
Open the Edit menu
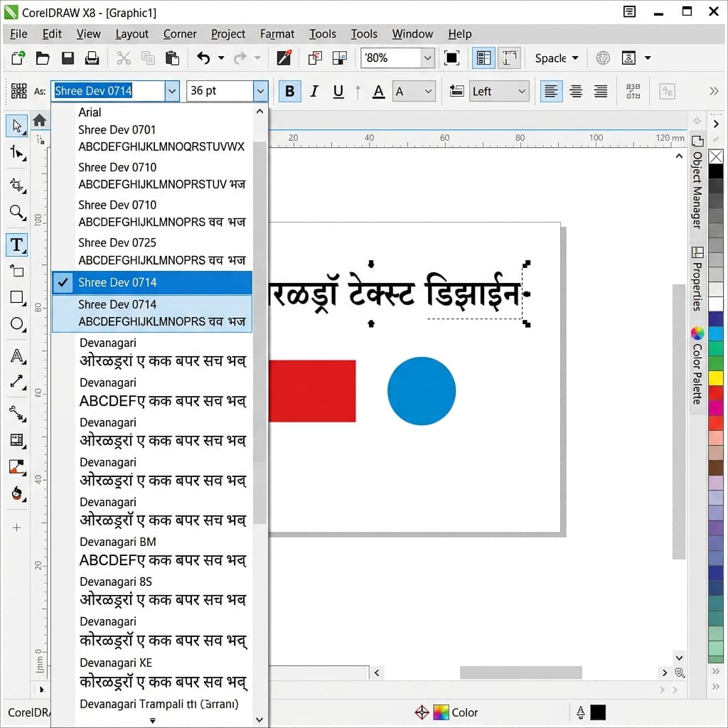coord(52,34)
